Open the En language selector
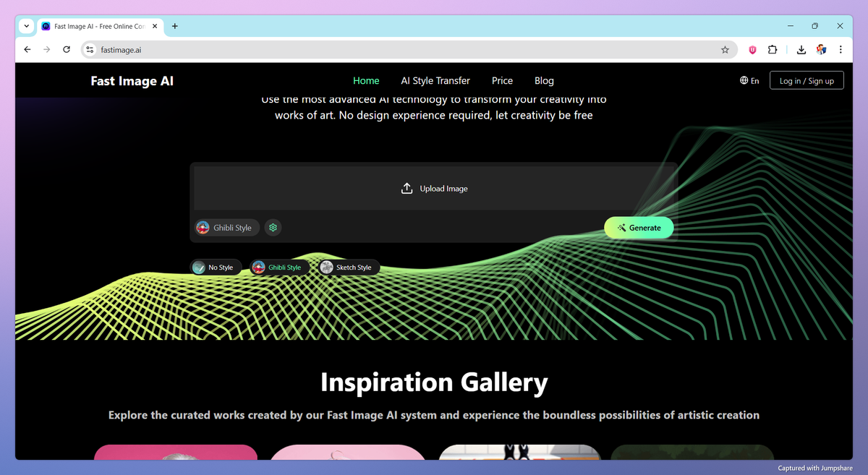Viewport: 868px width, 475px height. [x=749, y=80]
